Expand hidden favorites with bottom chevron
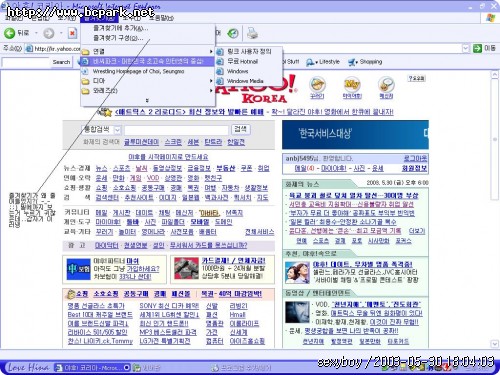This screenshot has height=375, width=500. point(147,100)
